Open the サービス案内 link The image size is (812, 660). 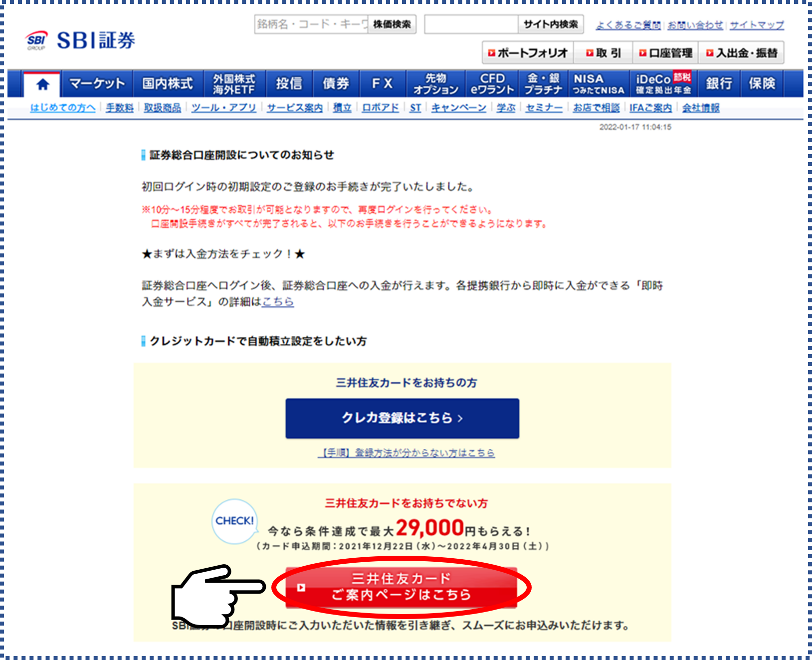[295, 108]
